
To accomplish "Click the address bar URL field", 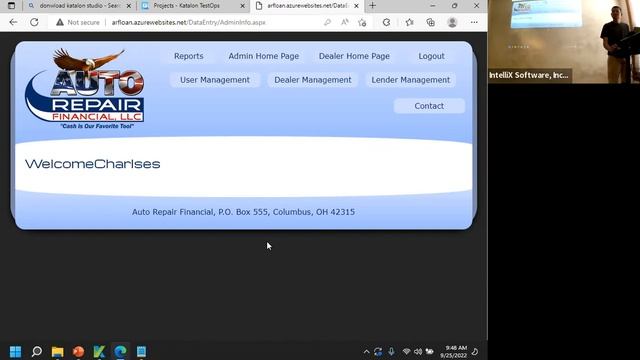I will 189,22.
